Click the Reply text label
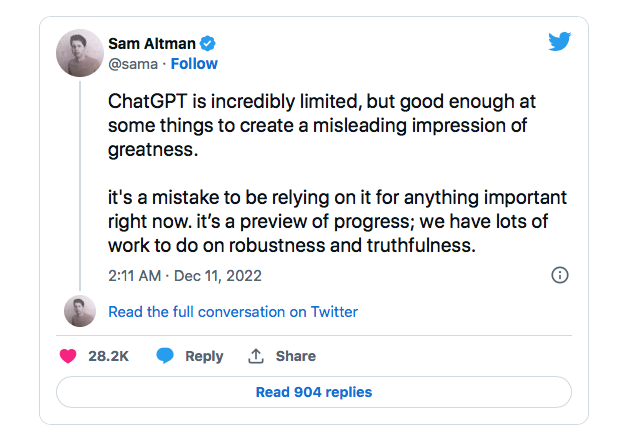Viewport: 631px width, 445px height. pyautogui.click(x=204, y=356)
